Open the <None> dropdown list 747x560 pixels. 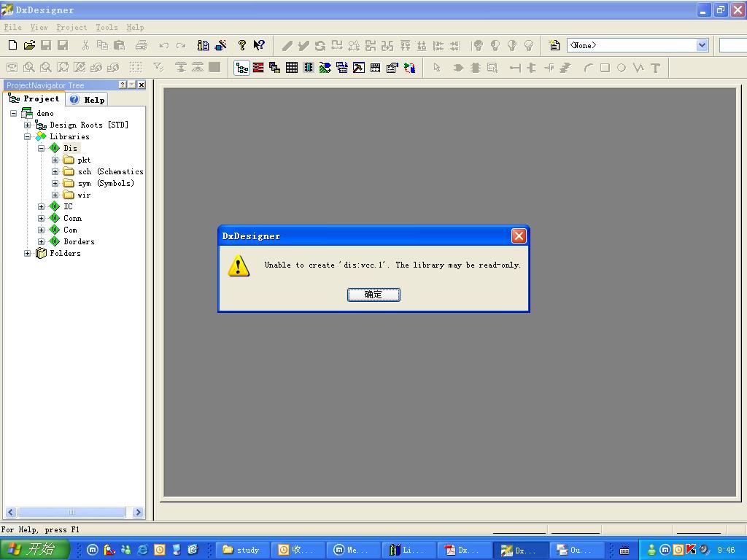click(x=702, y=45)
